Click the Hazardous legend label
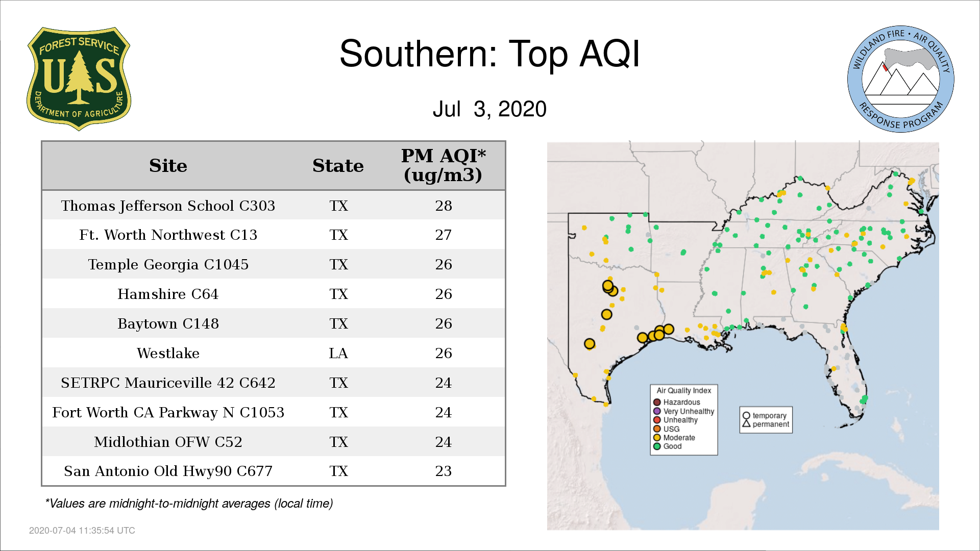The width and height of the screenshot is (980, 551). [681, 403]
